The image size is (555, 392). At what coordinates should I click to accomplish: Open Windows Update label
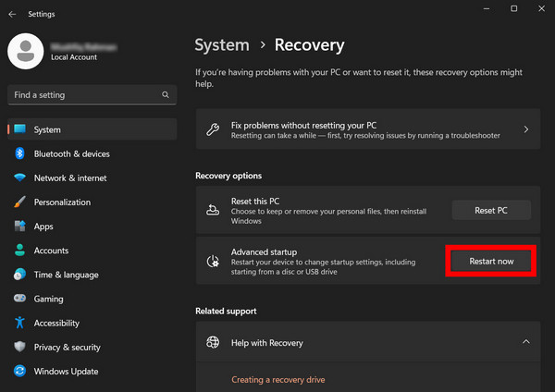pyautogui.click(x=67, y=371)
